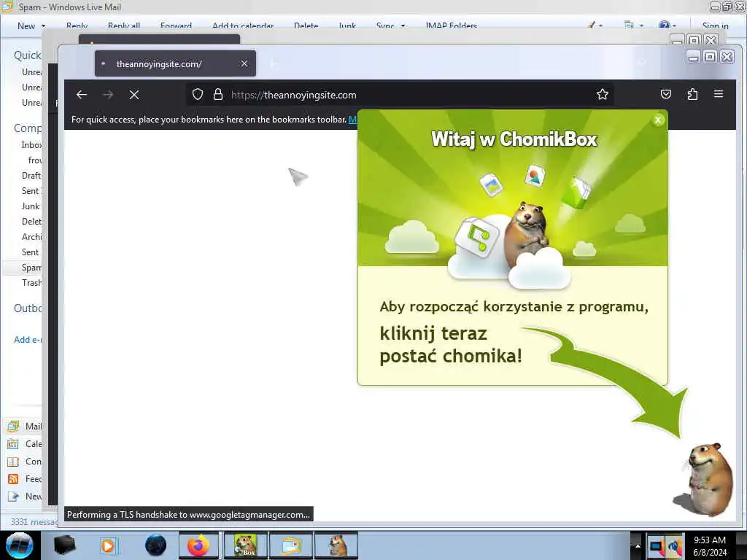The width and height of the screenshot is (747, 560).
Task: Click Delete in Windows Live Mail toolbar
Action: tap(306, 26)
